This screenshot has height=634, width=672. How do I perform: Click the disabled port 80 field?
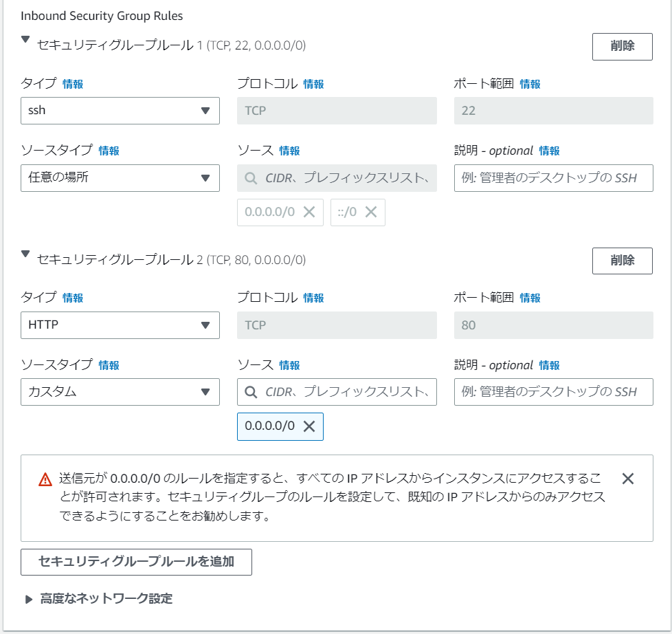[x=554, y=325]
